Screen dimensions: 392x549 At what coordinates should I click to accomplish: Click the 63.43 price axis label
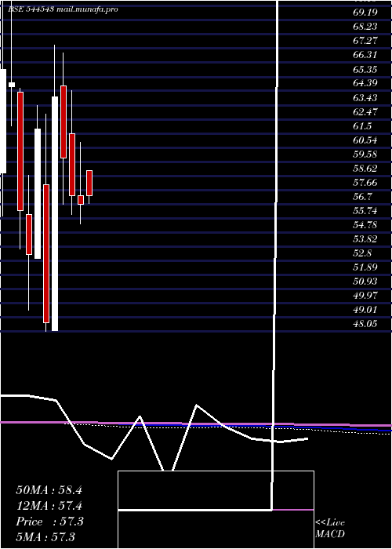tap(365, 98)
